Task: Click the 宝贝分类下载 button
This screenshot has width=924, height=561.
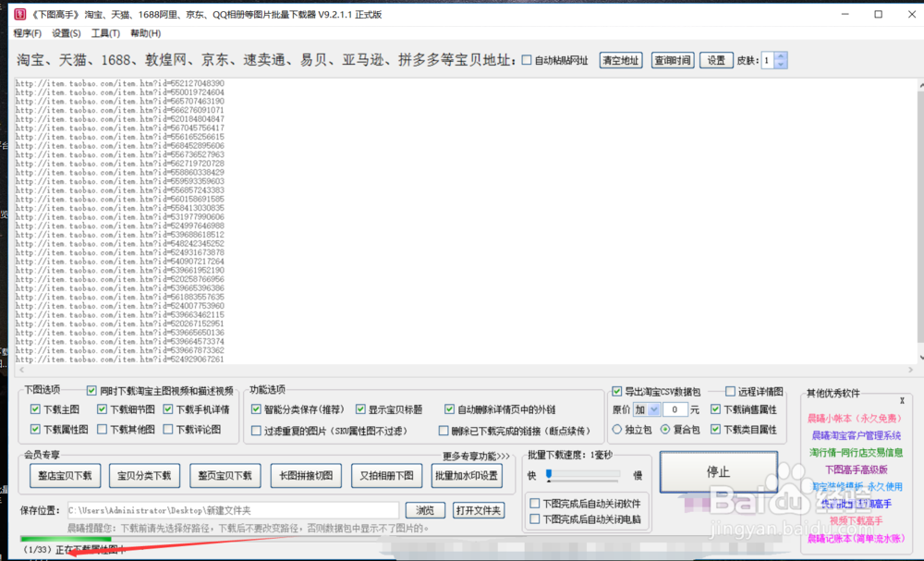Action: [x=144, y=476]
